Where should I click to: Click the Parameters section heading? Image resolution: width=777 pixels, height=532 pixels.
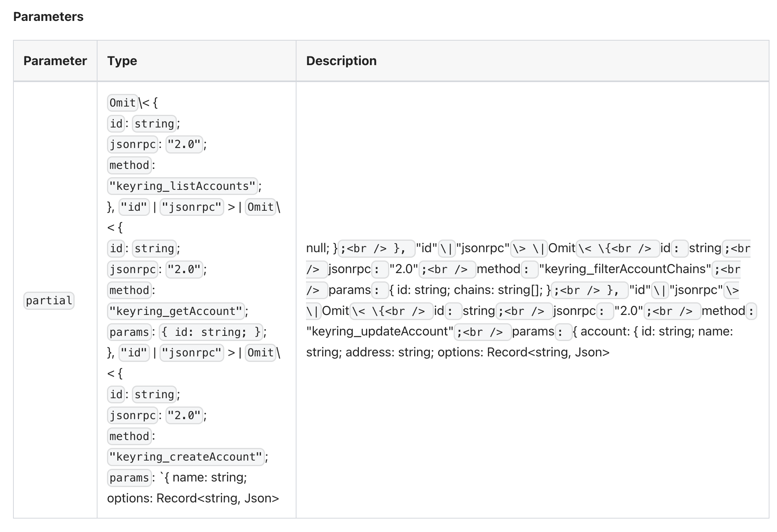48,17
